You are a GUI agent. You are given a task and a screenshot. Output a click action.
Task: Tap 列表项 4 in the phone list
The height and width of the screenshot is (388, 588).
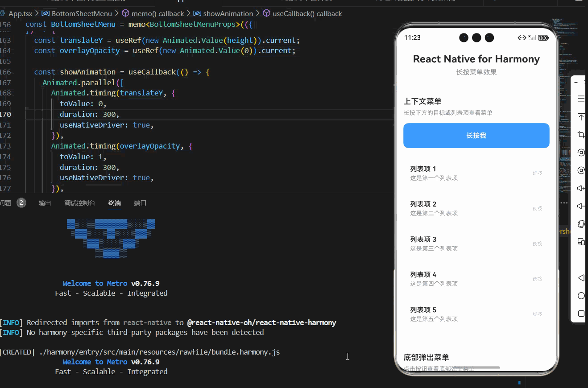476,279
